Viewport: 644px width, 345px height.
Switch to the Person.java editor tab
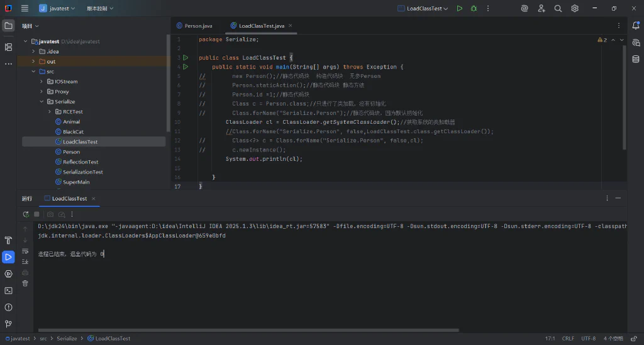pos(194,25)
